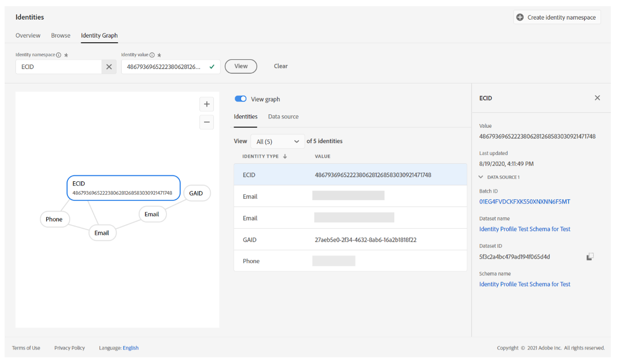Select the GAID node in the graph

pos(197,193)
